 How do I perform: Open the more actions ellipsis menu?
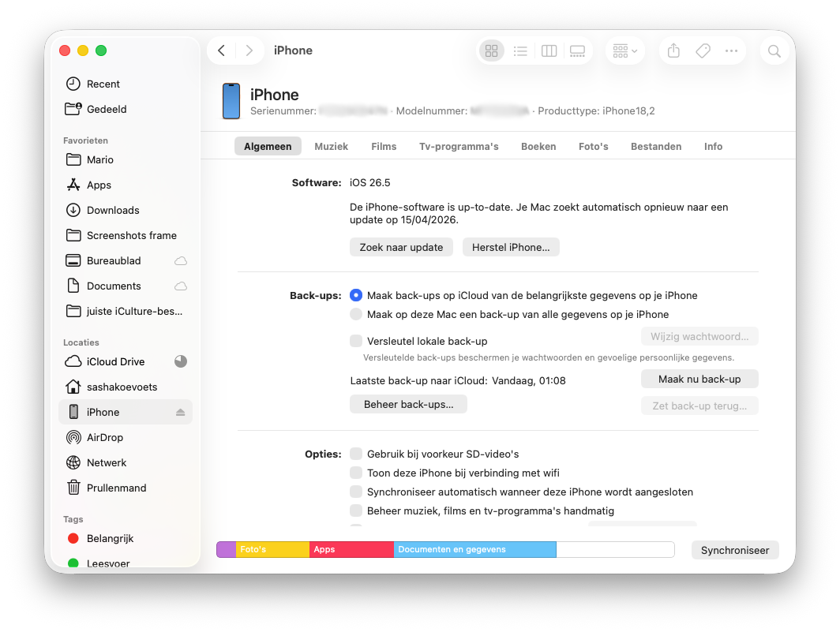coord(731,51)
